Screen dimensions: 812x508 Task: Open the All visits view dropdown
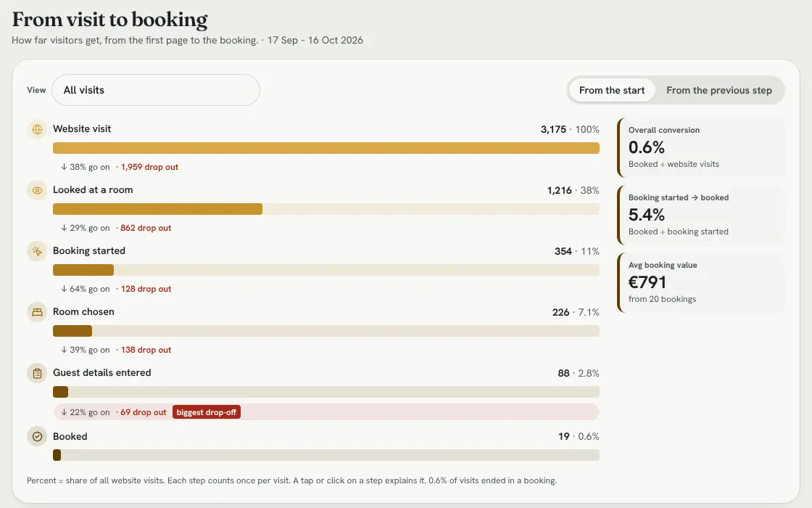click(156, 90)
